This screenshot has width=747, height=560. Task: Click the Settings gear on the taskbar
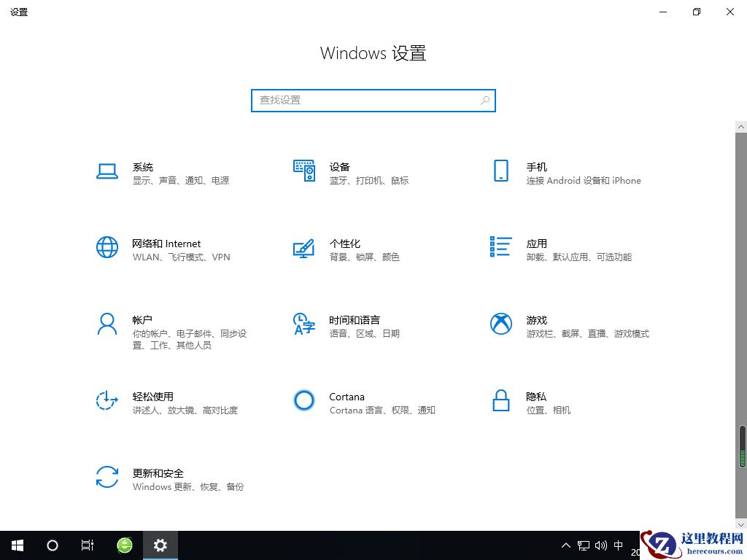point(160,545)
